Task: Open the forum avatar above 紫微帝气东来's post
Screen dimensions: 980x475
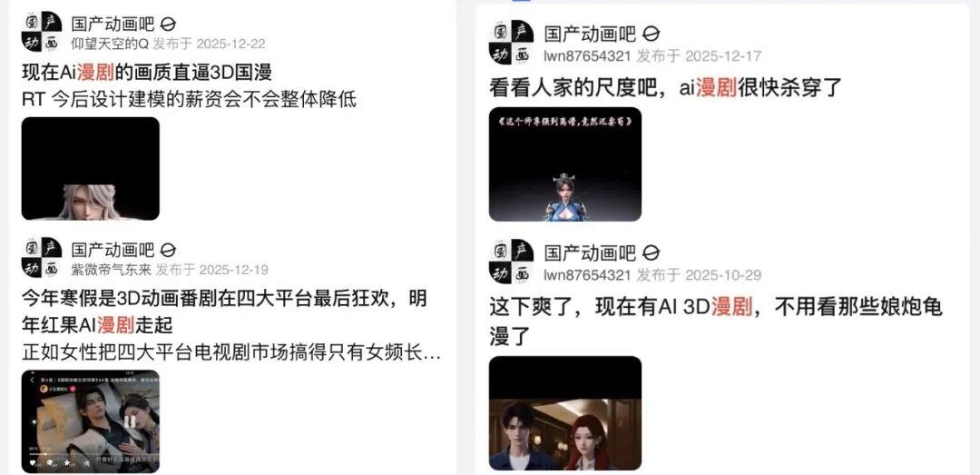Action: pos(42,257)
